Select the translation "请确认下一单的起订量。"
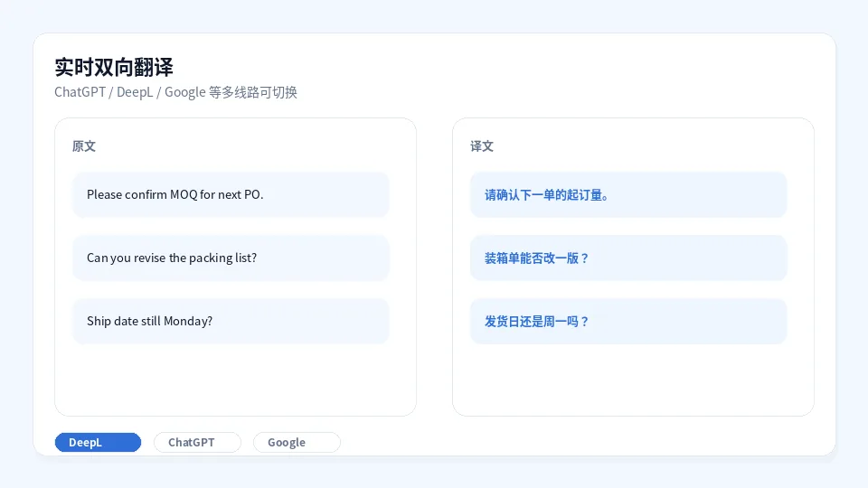Viewport: 868px width, 488px height. pyautogui.click(x=628, y=195)
